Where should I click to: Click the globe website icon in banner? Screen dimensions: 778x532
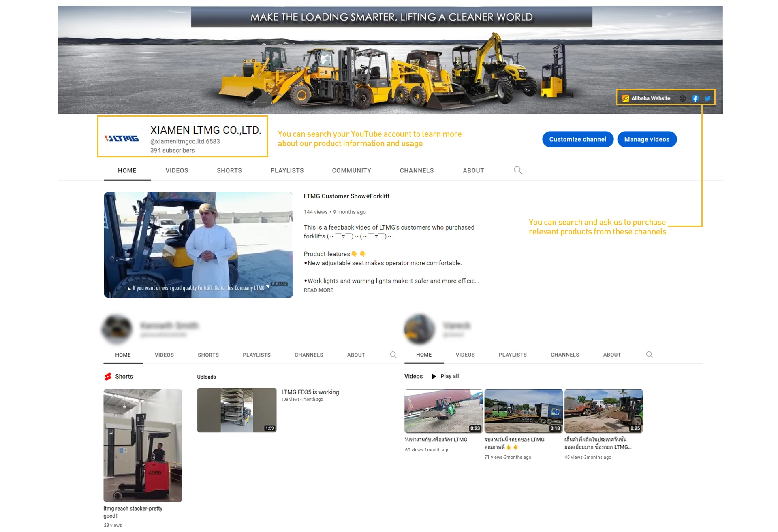coord(683,98)
